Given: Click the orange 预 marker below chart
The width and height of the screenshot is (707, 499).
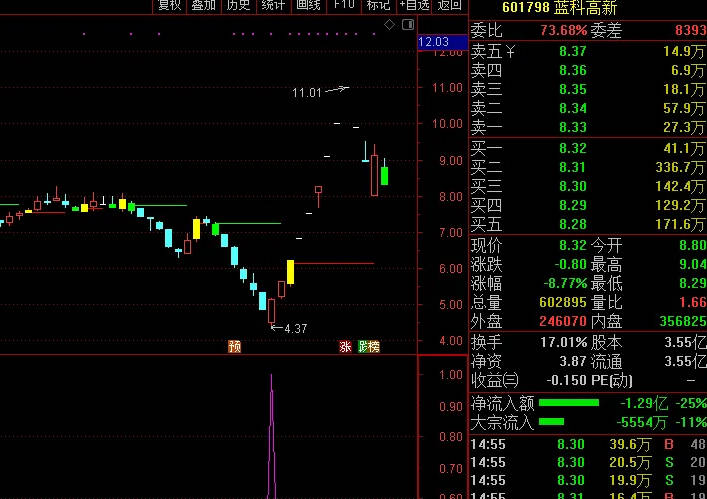Looking at the screenshot, I should (x=234, y=346).
